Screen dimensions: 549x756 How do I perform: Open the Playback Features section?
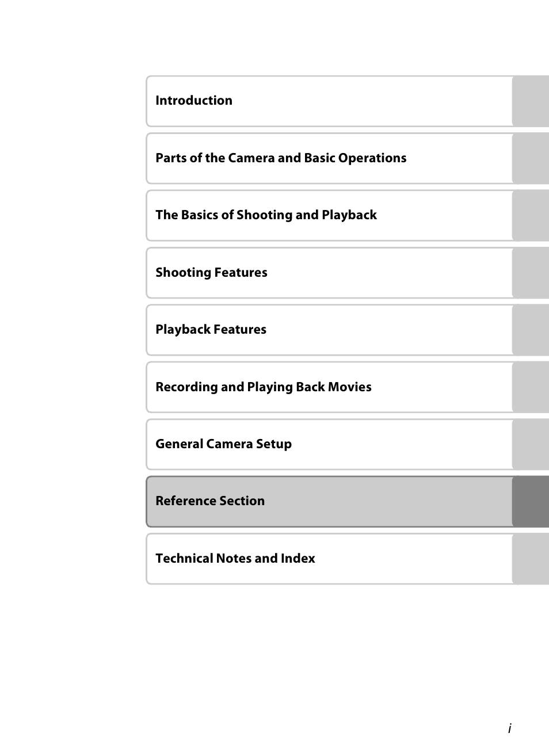pyautogui.click(x=211, y=330)
